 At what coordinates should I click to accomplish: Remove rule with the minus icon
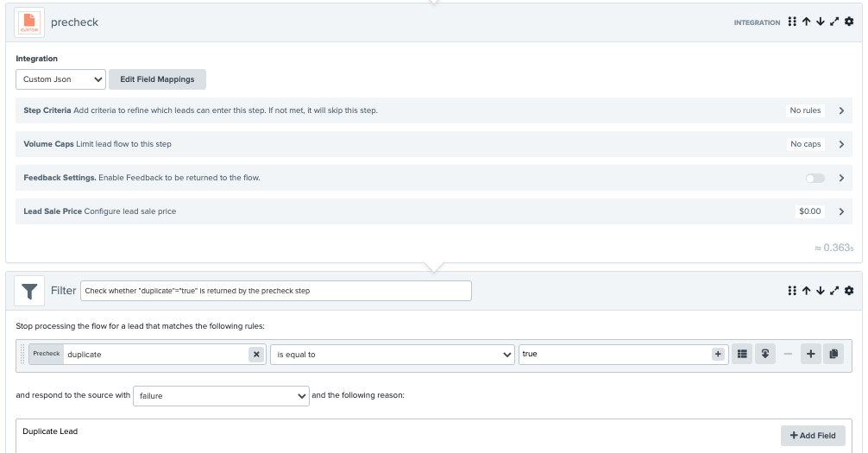coord(788,354)
